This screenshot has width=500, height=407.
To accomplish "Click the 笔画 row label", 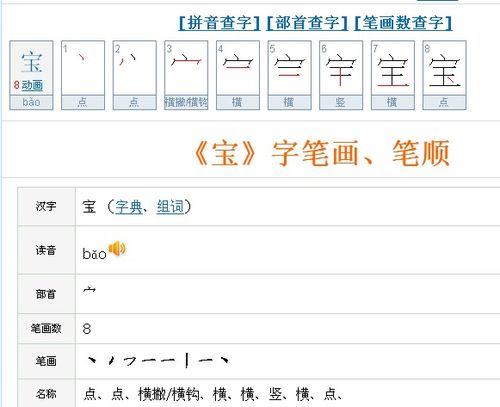I will pos(46,361).
